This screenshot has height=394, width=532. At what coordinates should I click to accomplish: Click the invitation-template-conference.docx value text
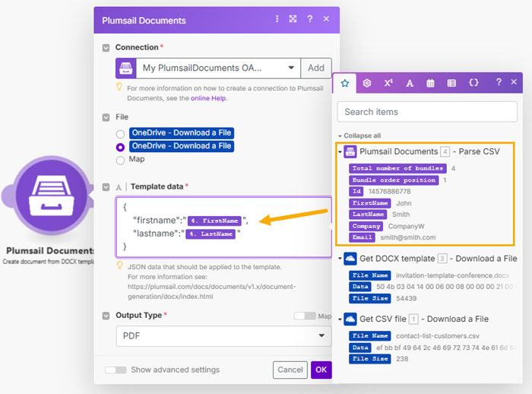[453, 275]
